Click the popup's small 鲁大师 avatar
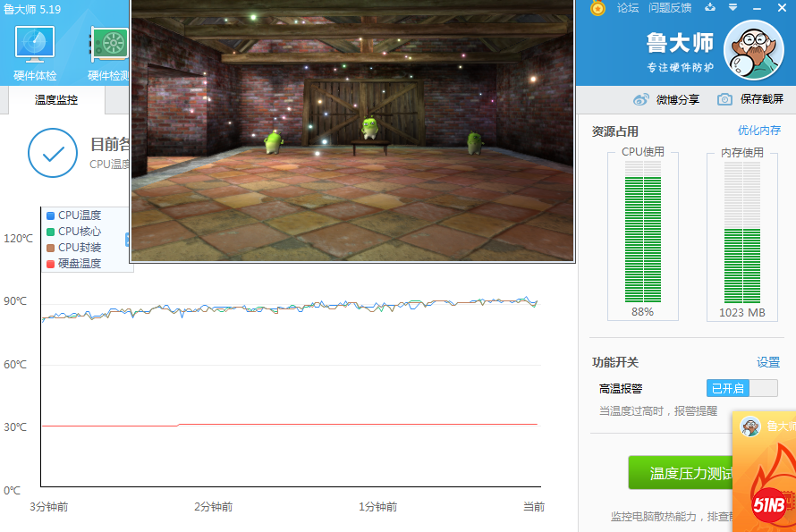The image size is (796, 532). [x=750, y=426]
